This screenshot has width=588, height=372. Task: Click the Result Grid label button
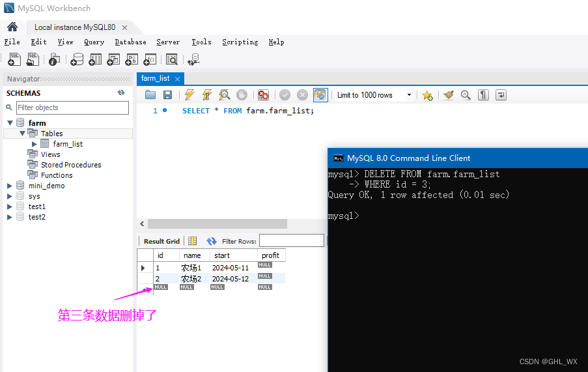tap(161, 241)
